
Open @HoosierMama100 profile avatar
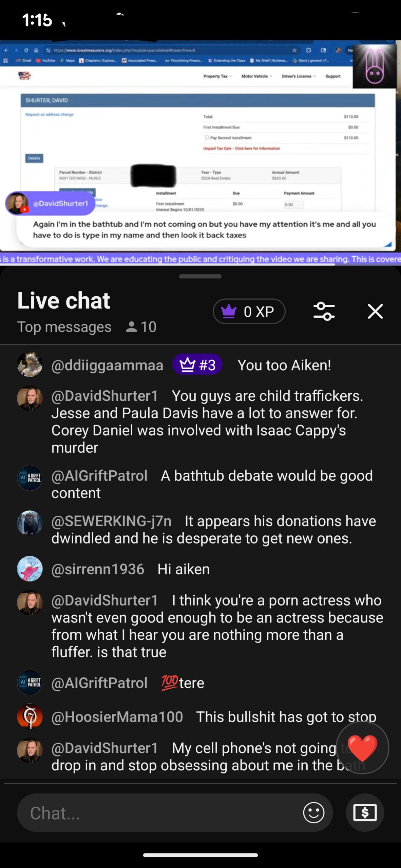click(30, 716)
